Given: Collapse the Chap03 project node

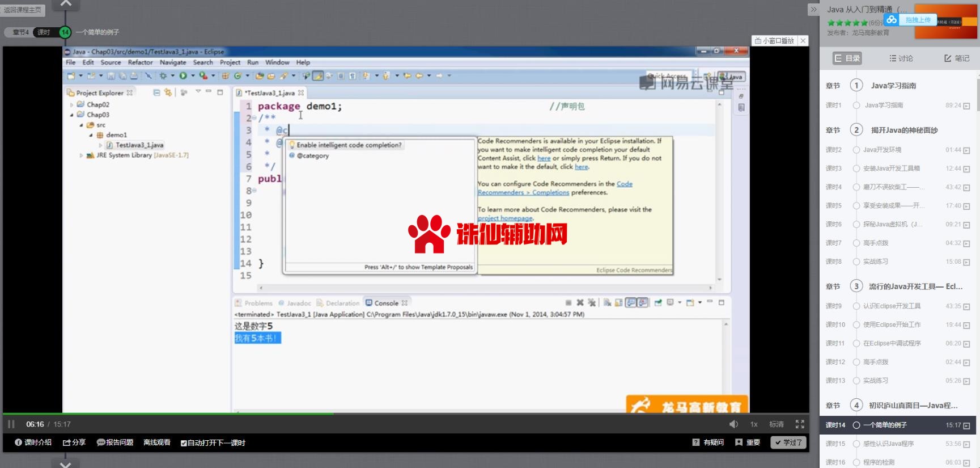Looking at the screenshot, I should tap(71, 115).
